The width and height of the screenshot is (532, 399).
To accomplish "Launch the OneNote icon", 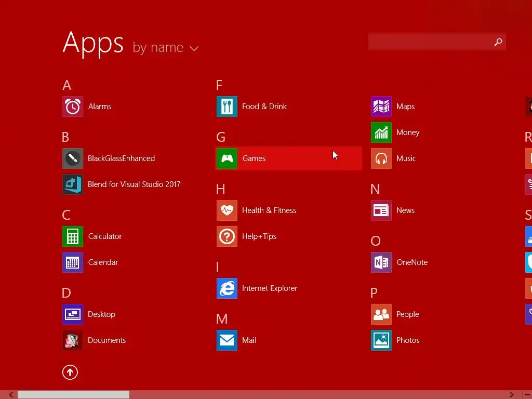I will [x=381, y=262].
